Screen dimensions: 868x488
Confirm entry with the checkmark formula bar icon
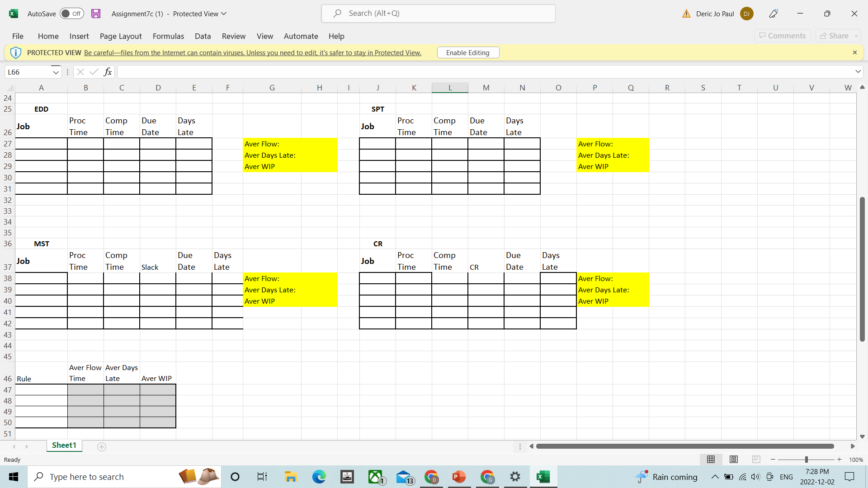(x=94, y=71)
